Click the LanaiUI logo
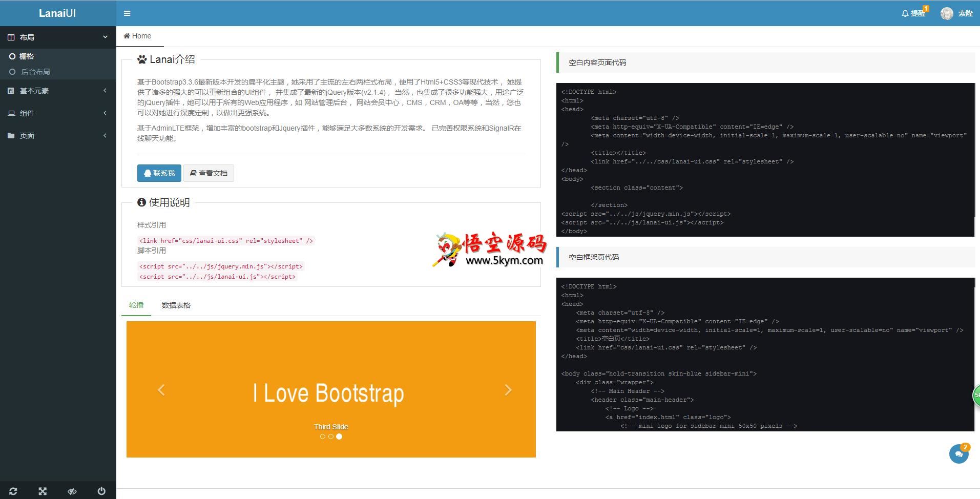 click(57, 13)
